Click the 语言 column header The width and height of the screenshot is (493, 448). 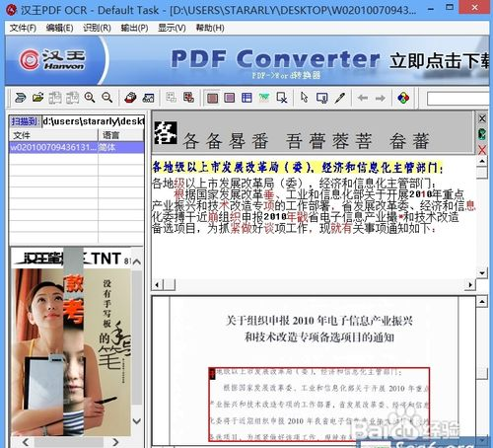pos(121,135)
